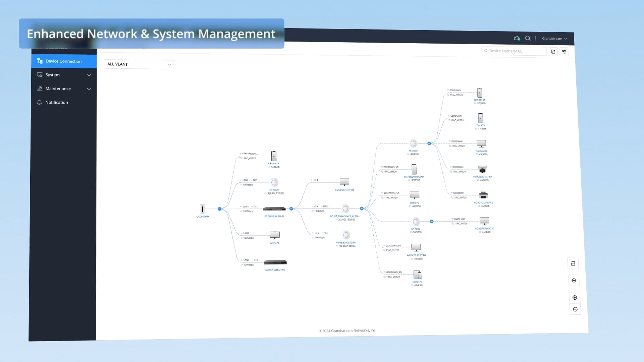Select the Ann's PC monitor icon
Image resolution: width=644 pixels, height=362 pixels.
pos(275,235)
